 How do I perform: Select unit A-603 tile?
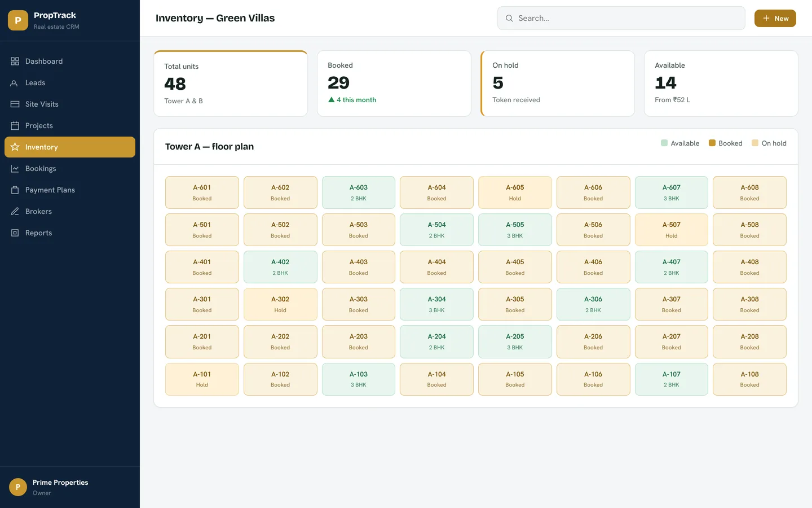pos(359,192)
